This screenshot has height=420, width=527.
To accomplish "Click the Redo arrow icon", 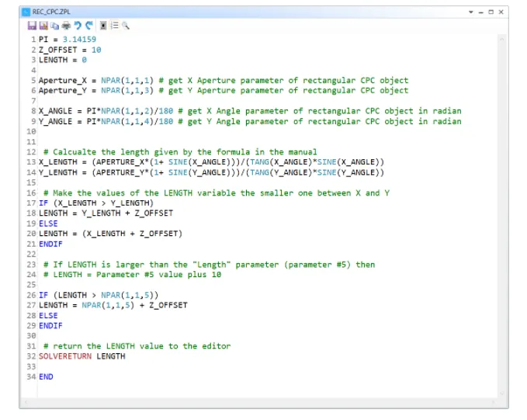I will coord(88,26).
